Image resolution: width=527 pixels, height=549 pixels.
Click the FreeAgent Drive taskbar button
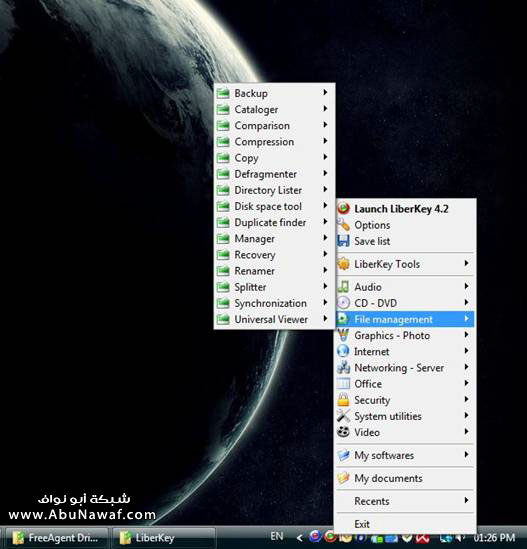[x=56, y=537]
